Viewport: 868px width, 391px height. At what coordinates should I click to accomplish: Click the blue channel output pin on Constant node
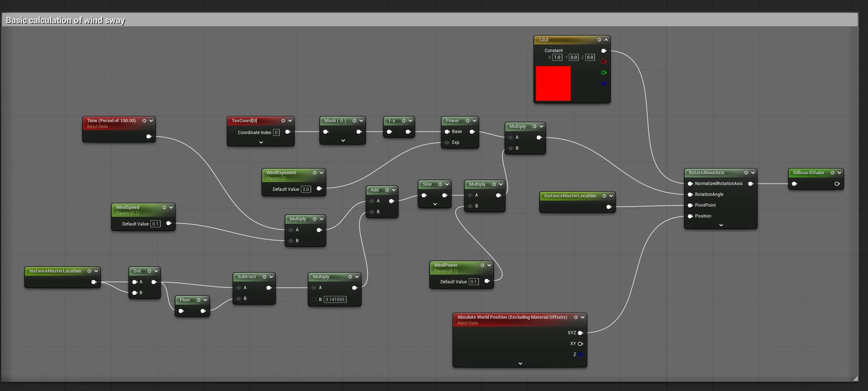[604, 83]
